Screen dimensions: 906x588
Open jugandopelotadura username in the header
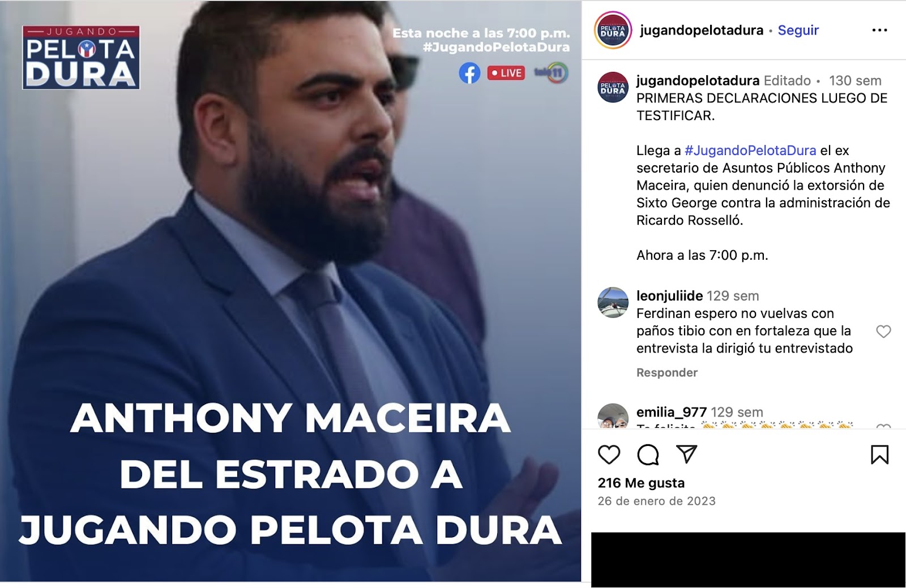(702, 30)
